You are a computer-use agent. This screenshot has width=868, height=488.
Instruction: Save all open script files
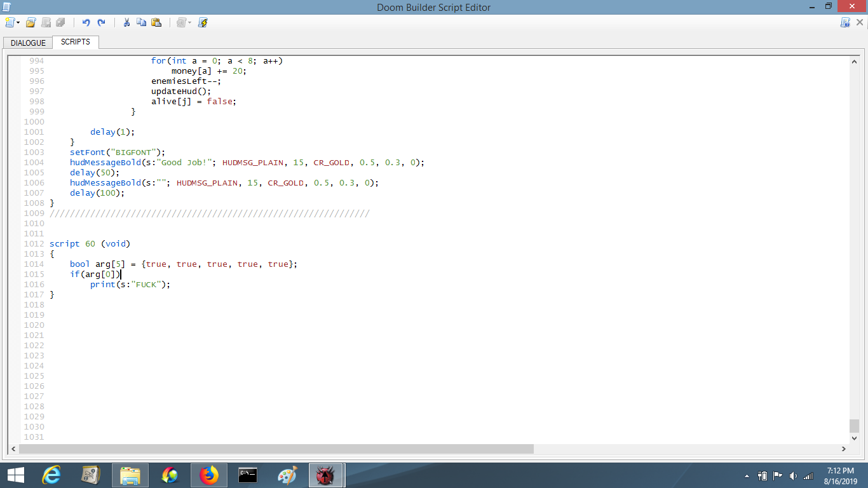60,22
